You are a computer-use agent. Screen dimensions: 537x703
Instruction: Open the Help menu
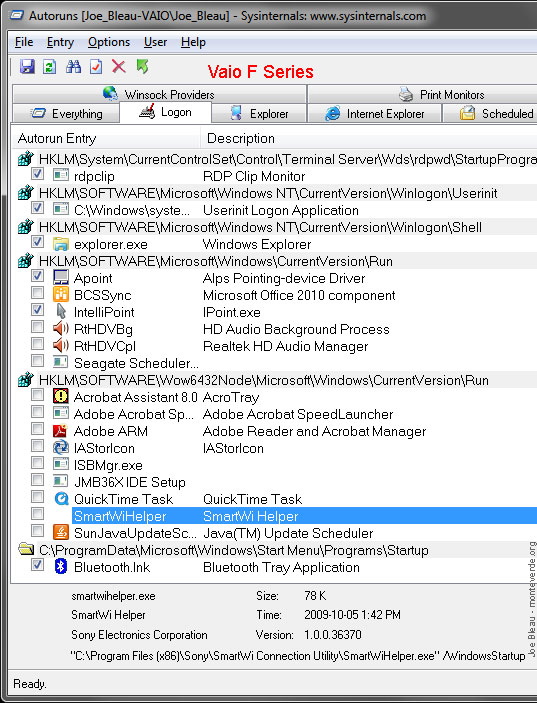pyautogui.click(x=193, y=42)
